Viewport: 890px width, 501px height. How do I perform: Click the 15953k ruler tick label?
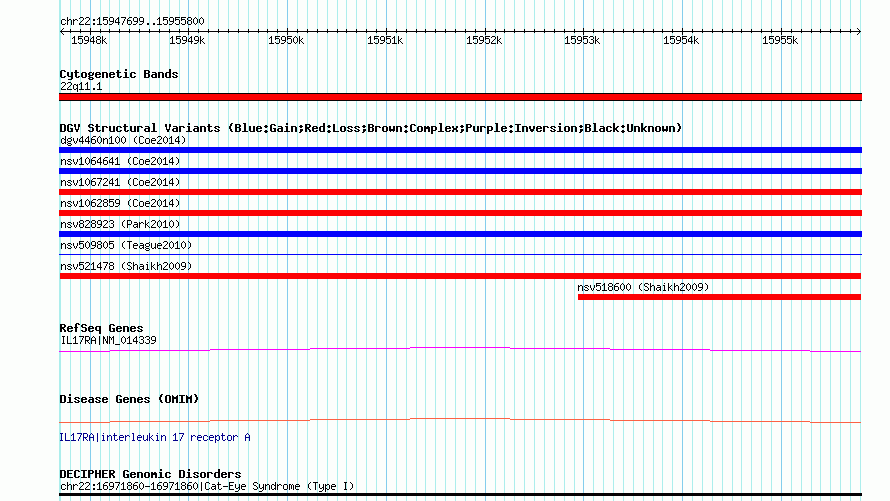click(582, 40)
